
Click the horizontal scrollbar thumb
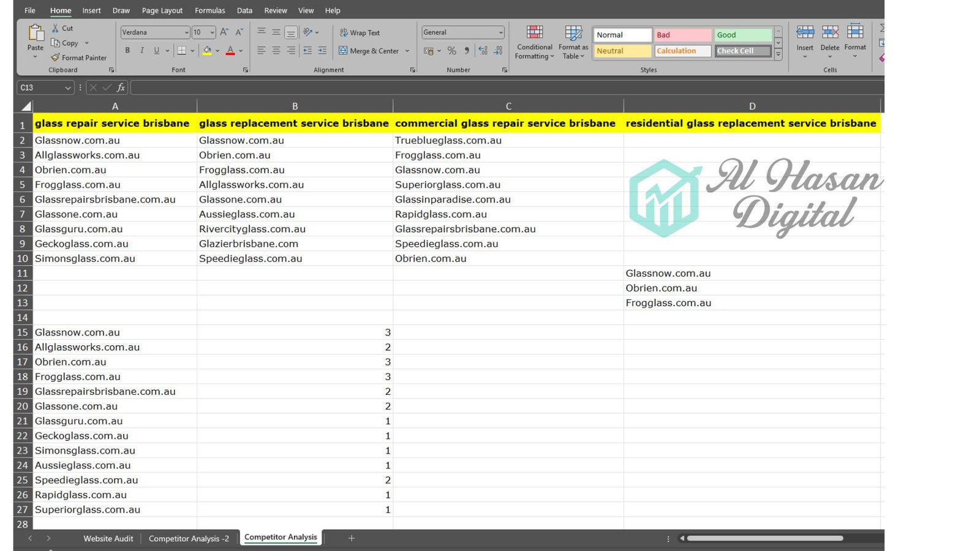click(x=765, y=538)
